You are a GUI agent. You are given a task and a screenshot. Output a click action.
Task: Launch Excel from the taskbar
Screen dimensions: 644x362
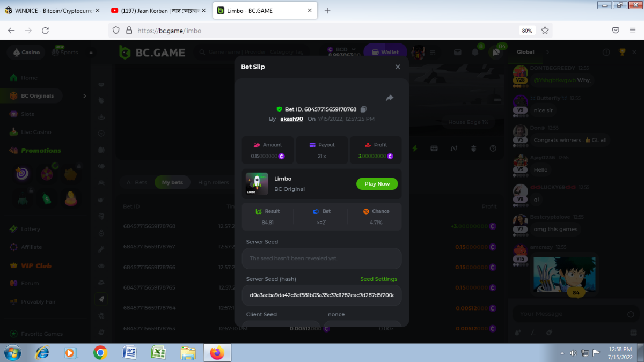[158, 353]
